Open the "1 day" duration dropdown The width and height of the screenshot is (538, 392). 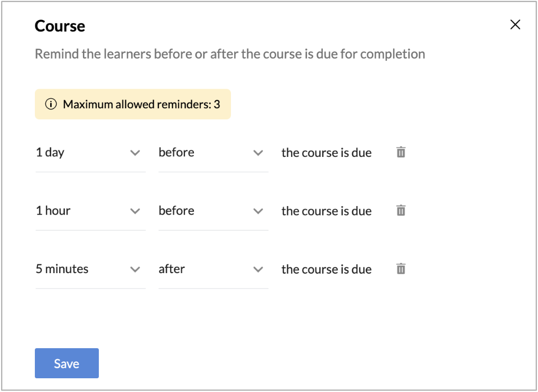90,153
